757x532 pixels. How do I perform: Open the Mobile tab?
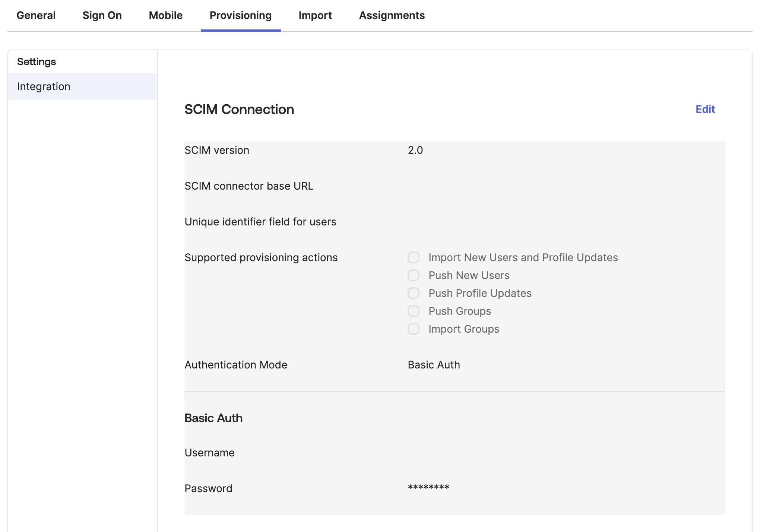click(x=165, y=15)
